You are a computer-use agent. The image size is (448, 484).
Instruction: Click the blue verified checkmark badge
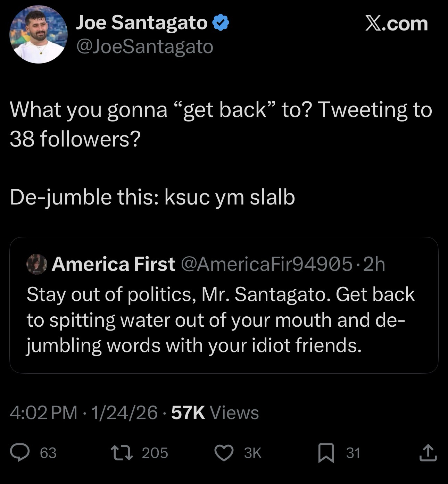pyautogui.click(x=221, y=23)
